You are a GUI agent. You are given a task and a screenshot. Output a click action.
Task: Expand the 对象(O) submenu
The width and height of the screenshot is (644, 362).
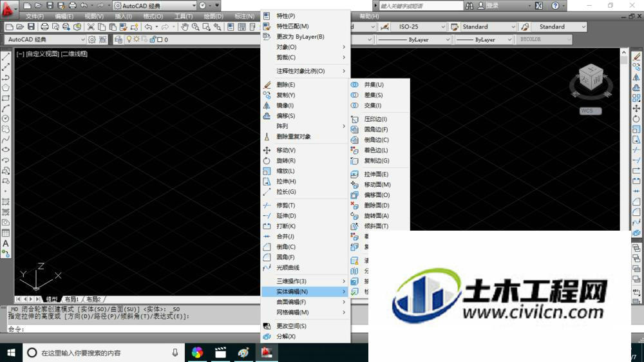[x=305, y=47]
